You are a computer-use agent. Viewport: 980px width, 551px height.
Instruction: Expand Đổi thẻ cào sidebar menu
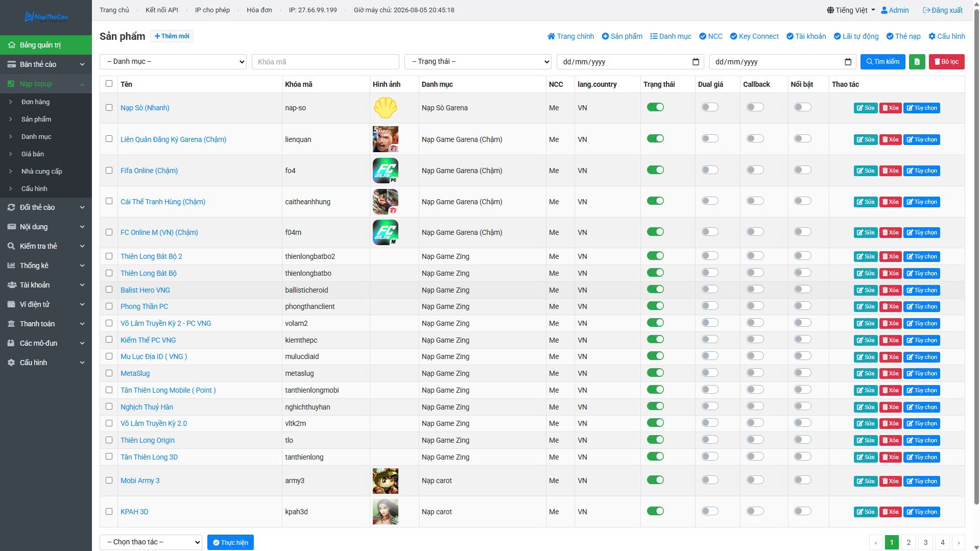[x=46, y=207]
